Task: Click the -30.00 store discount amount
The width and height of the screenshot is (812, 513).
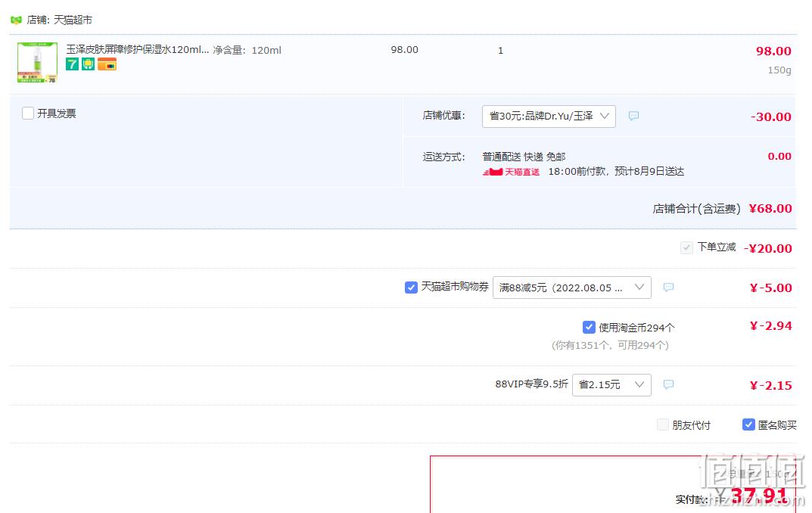Action: pos(771,117)
